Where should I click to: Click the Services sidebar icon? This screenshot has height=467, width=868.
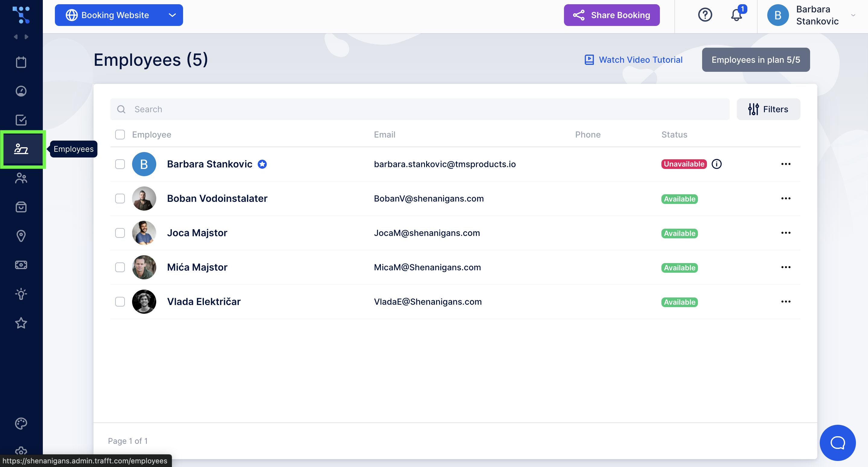tap(21, 206)
